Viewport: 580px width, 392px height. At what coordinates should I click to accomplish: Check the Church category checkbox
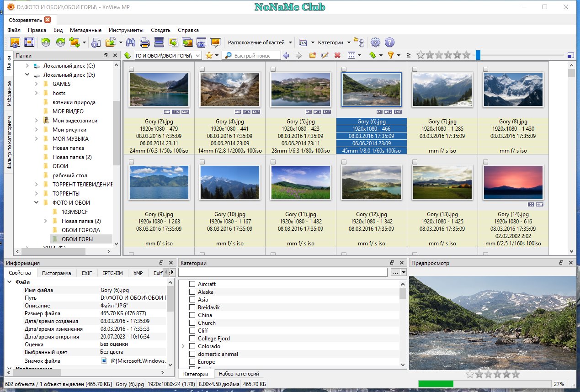pos(192,323)
